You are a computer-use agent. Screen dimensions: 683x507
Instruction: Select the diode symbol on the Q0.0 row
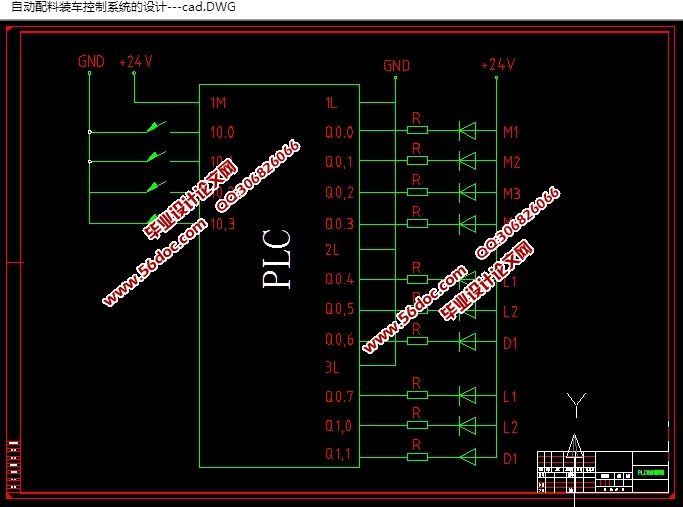click(x=467, y=130)
